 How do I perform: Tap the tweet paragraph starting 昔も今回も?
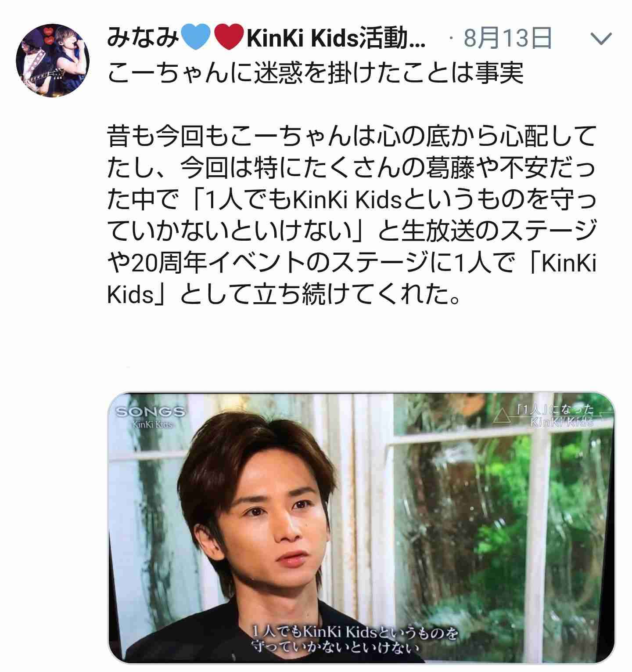click(352, 215)
